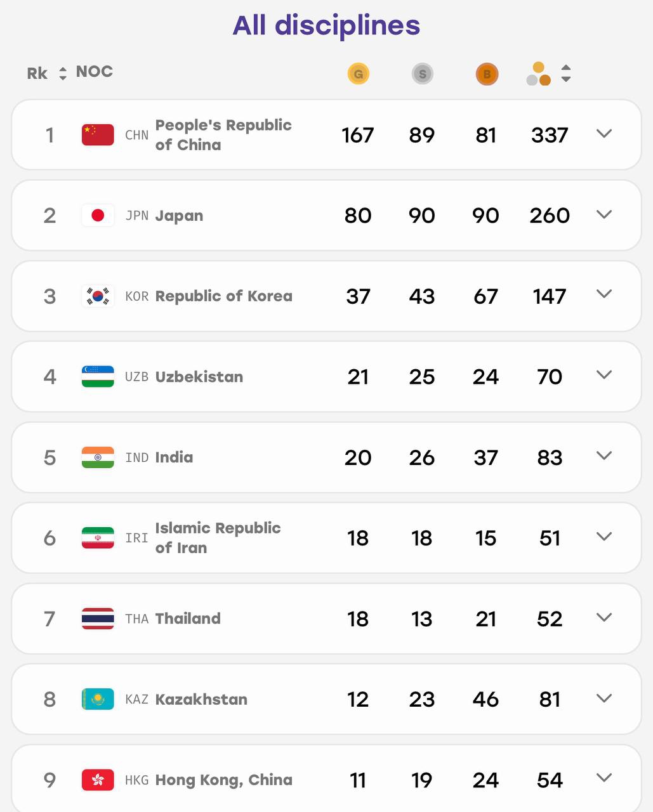Open the Islamic Republic of Iran entry
This screenshot has height=812, width=653.
click(218, 538)
